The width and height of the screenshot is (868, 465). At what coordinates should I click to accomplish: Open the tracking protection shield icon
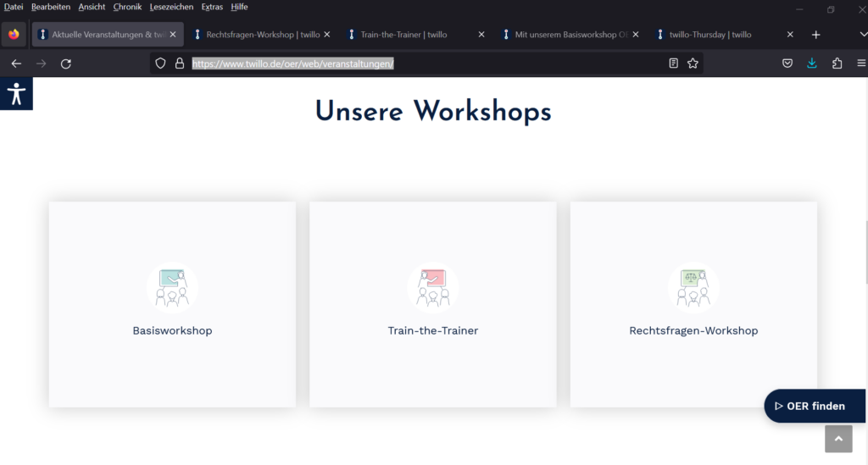coord(160,64)
